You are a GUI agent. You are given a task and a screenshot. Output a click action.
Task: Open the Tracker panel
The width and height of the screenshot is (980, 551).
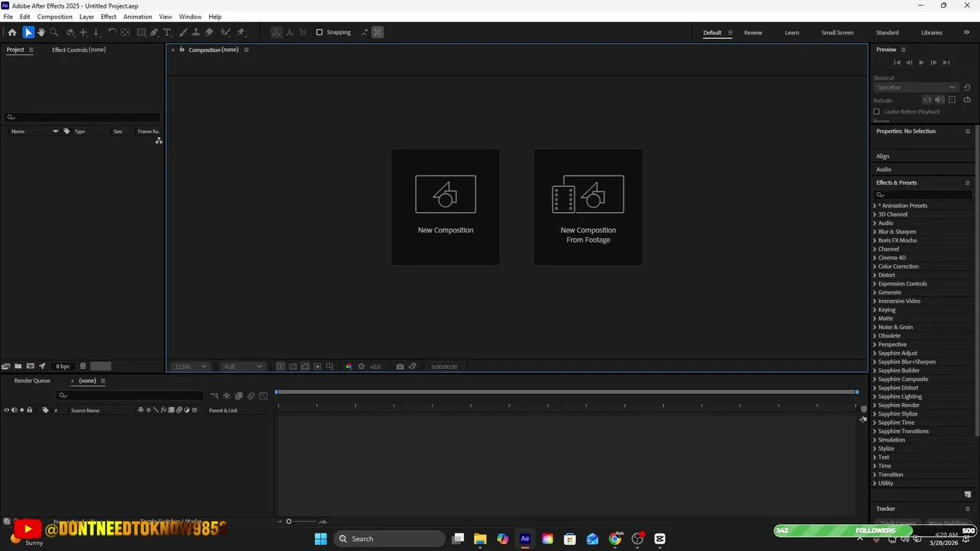click(x=886, y=508)
